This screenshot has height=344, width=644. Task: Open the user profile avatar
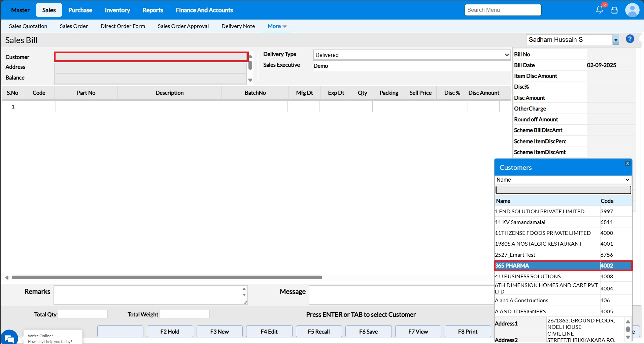(632, 10)
